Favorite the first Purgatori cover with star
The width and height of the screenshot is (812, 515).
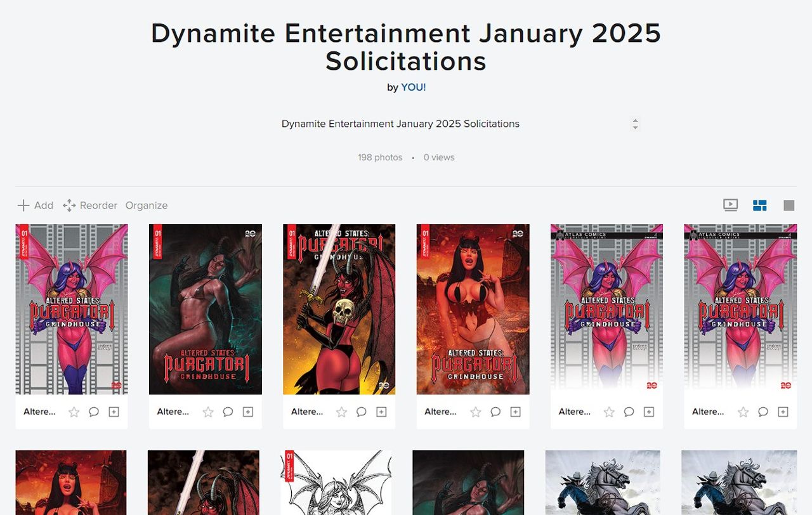tap(74, 412)
